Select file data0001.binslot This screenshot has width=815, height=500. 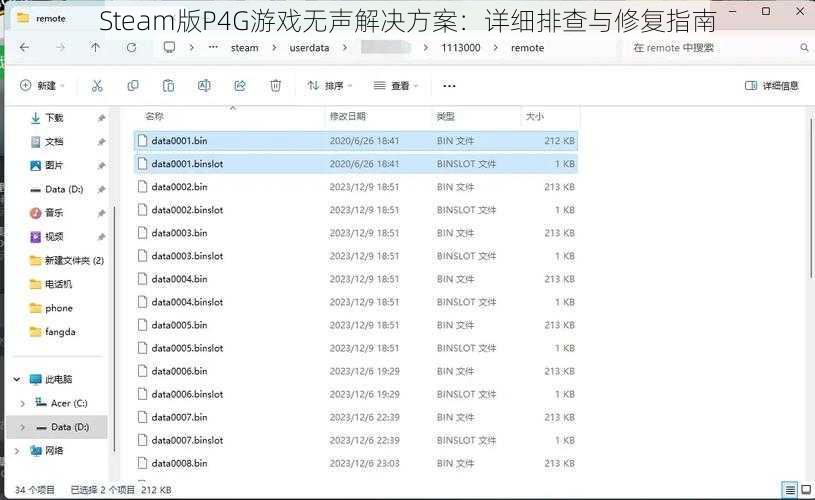coord(356,164)
